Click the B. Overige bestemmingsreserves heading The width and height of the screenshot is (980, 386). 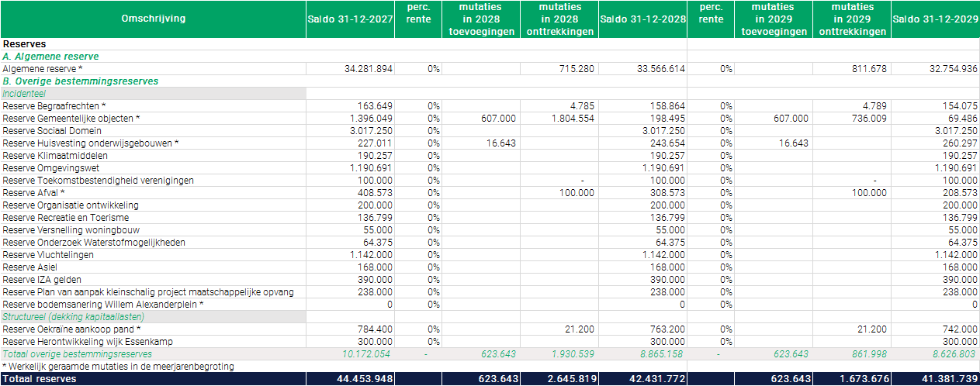80,81
